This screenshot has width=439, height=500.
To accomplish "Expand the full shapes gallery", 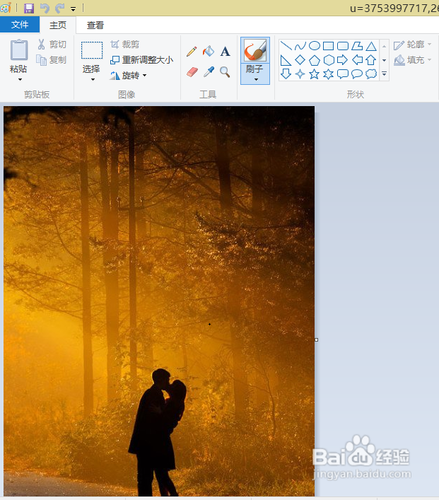I will click(x=384, y=74).
